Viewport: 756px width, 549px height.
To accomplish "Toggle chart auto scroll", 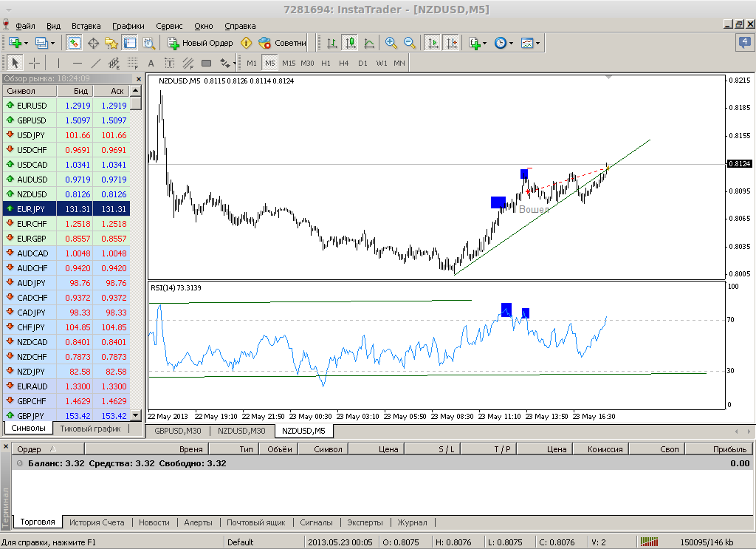I will [433, 43].
